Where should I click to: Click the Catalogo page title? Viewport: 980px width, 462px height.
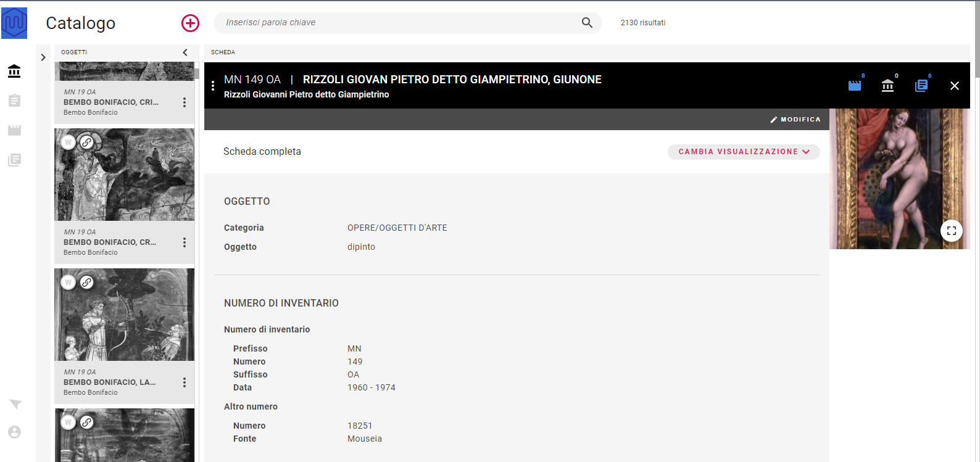(81, 23)
